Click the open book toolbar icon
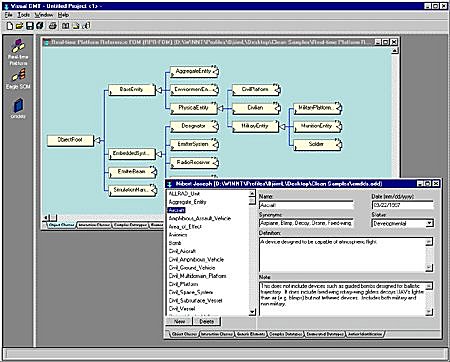This screenshot has width=450, height=362. click(66, 26)
